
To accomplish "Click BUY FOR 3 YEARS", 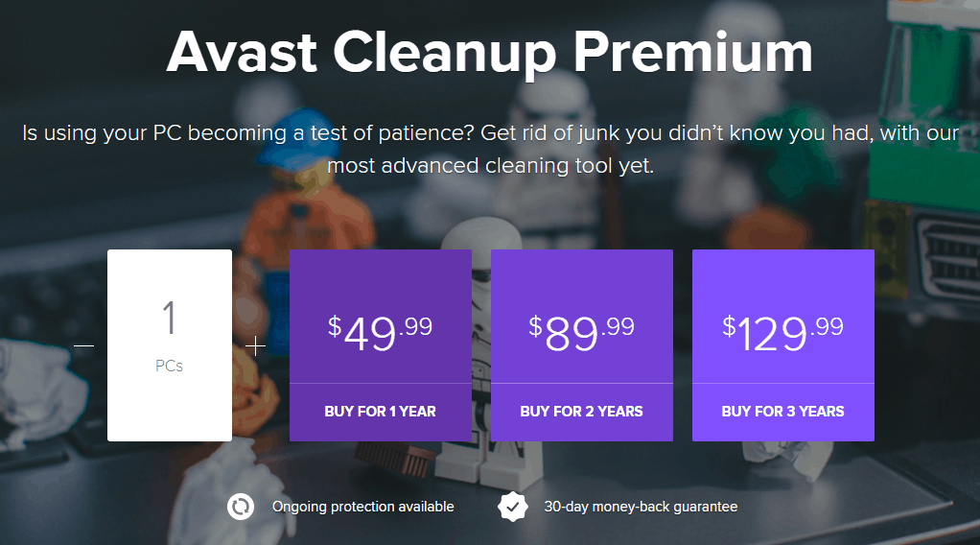I will pyautogui.click(x=783, y=412).
